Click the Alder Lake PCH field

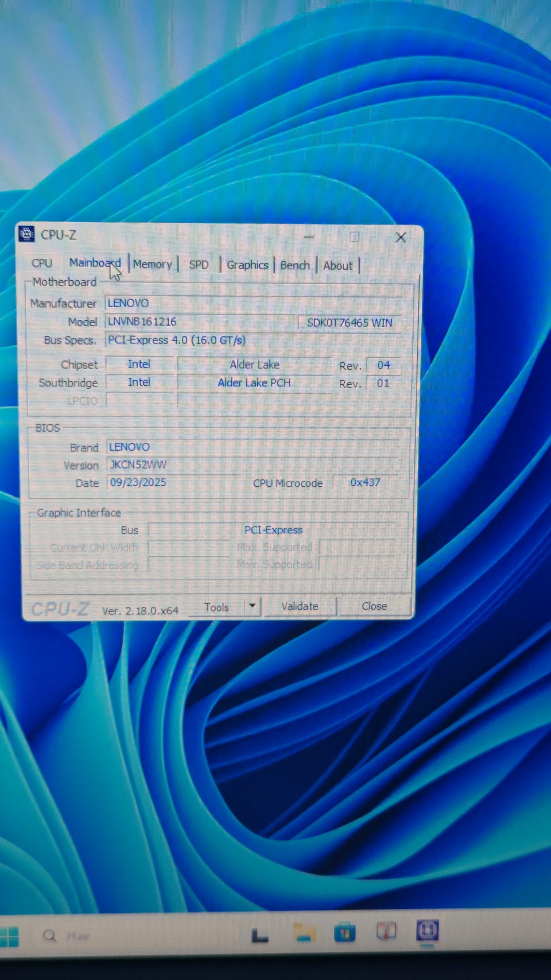[254, 382]
